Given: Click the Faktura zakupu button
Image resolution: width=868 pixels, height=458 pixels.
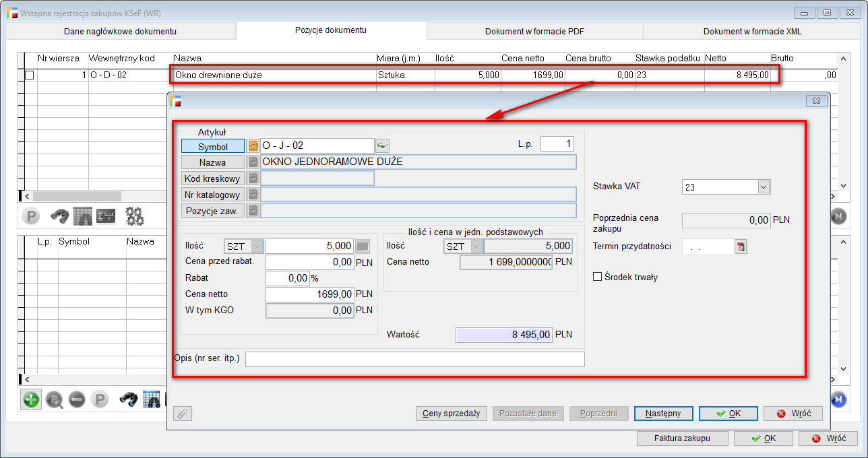Looking at the screenshot, I should pos(681,438).
